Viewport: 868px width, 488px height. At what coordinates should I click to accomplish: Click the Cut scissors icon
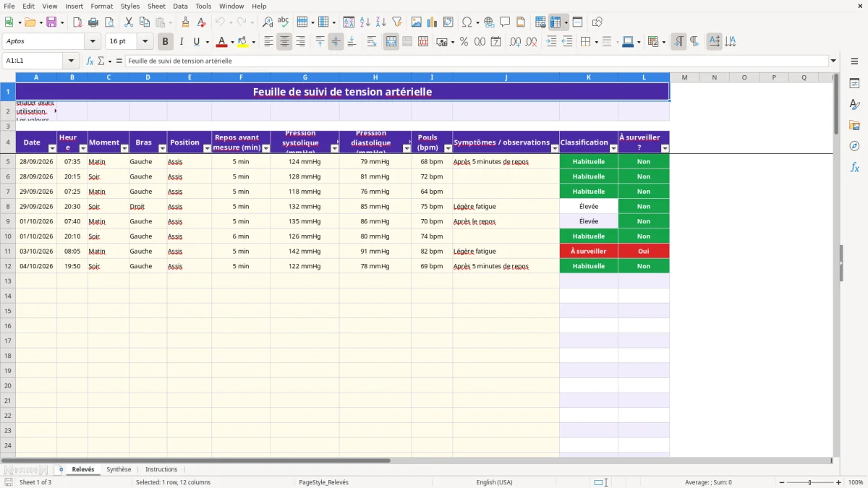tap(128, 22)
